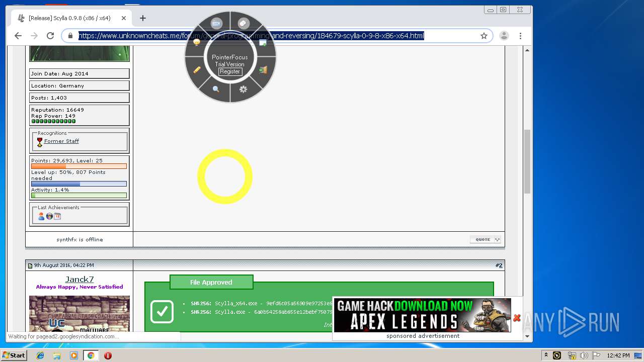644x362 pixels.
Task: Click second Last Achievements badge
Action: coord(49,216)
